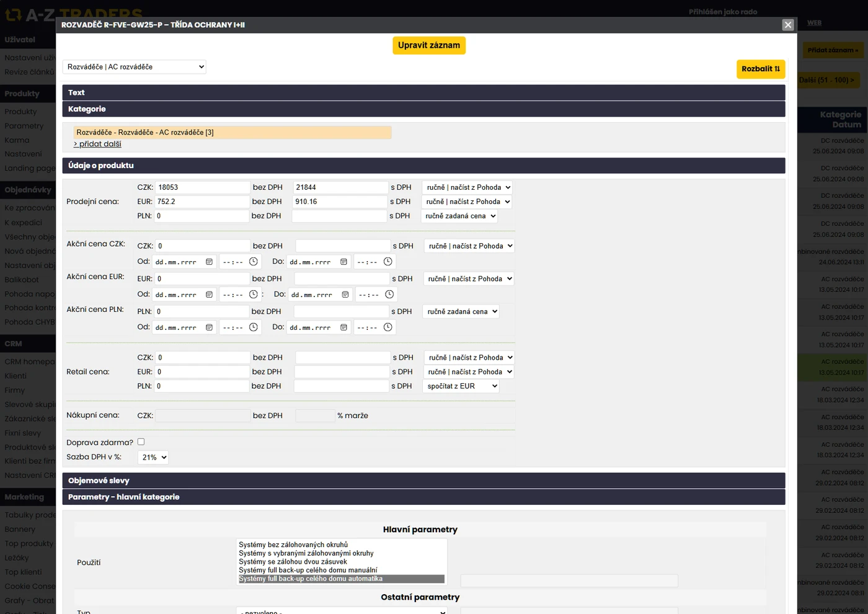The height and width of the screenshot is (614, 868).
Task: Open calendar picker for Akční cena CZK Do date
Action: [x=343, y=262]
